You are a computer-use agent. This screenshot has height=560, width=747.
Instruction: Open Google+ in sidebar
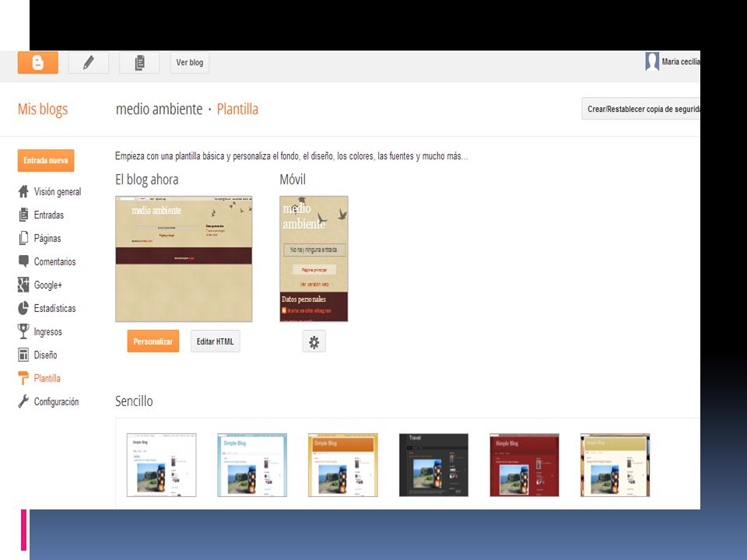pos(47,285)
